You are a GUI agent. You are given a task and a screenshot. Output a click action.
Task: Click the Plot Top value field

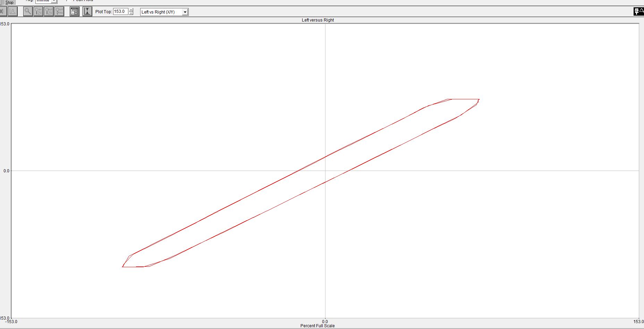(120, 11)
